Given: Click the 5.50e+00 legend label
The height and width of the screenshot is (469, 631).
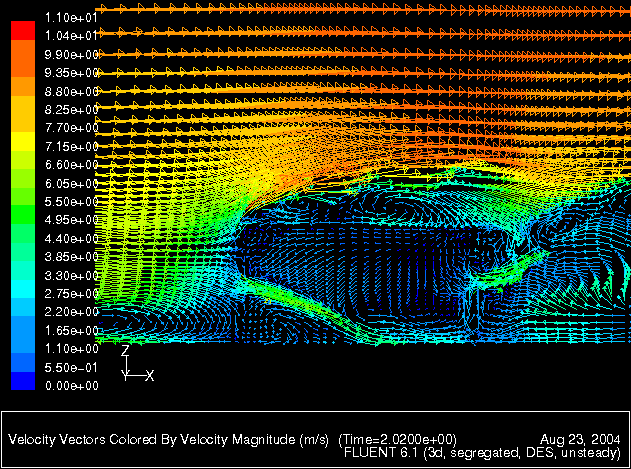Looking at the screenshot, I should (72, 202).
